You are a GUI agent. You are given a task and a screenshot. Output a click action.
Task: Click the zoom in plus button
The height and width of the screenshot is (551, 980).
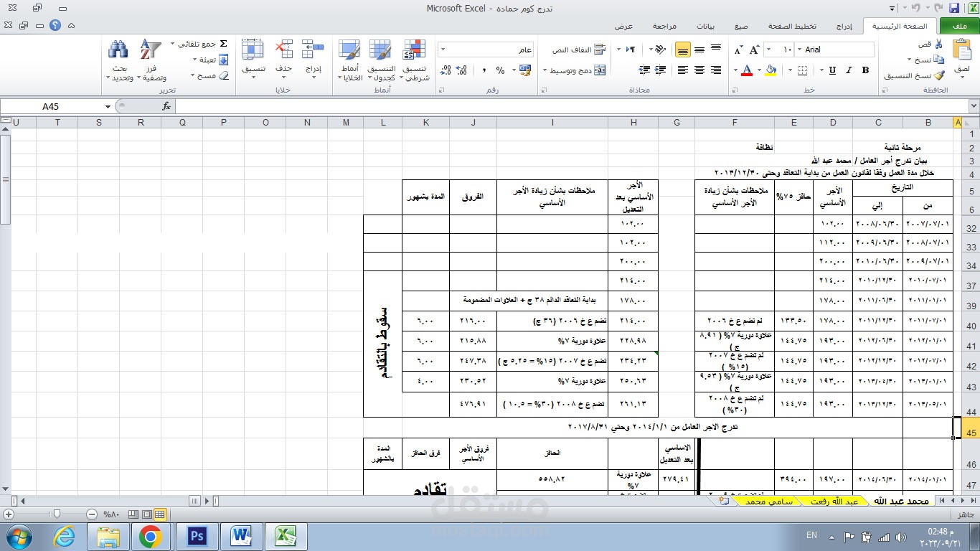click(9, 514)
